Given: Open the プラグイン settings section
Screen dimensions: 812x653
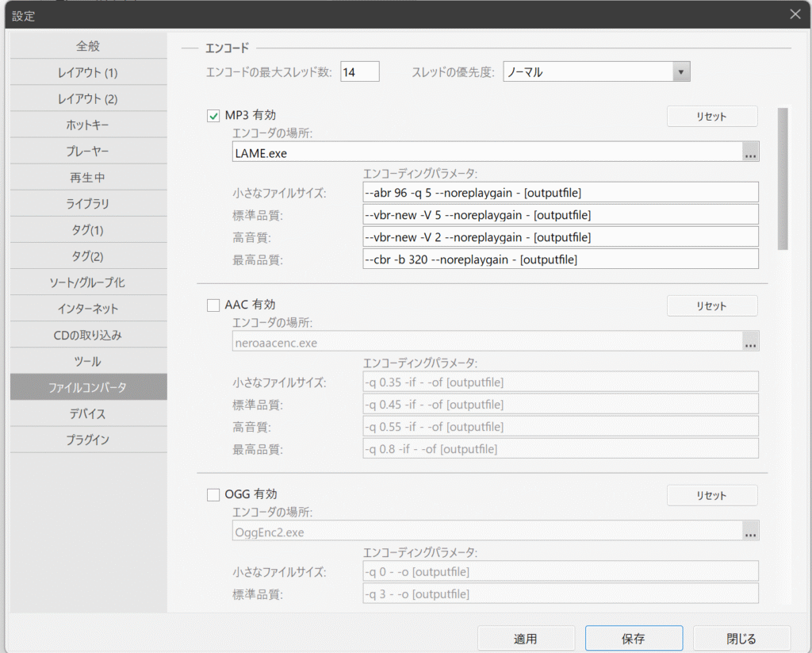Looking at the screenshot, I should tap(88, 440).
